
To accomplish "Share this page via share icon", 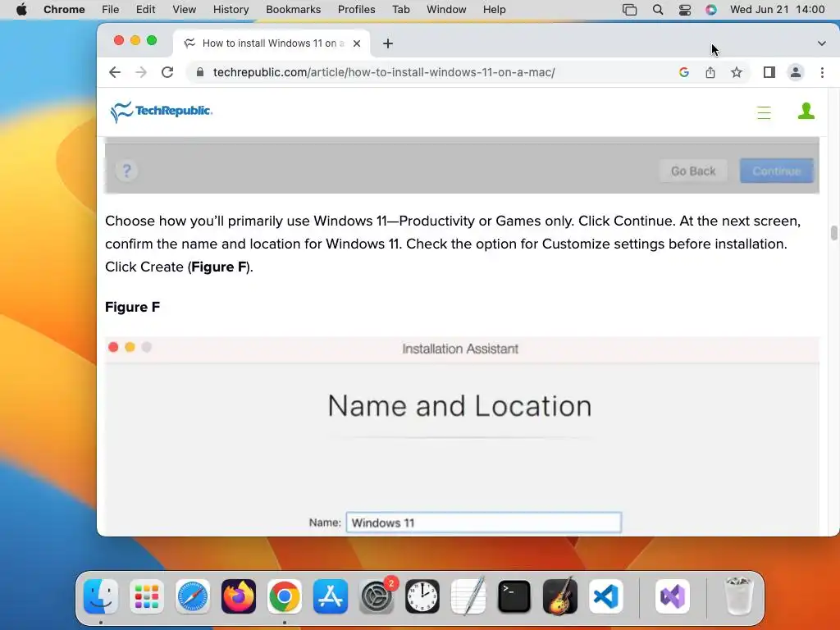I will 710,72.
